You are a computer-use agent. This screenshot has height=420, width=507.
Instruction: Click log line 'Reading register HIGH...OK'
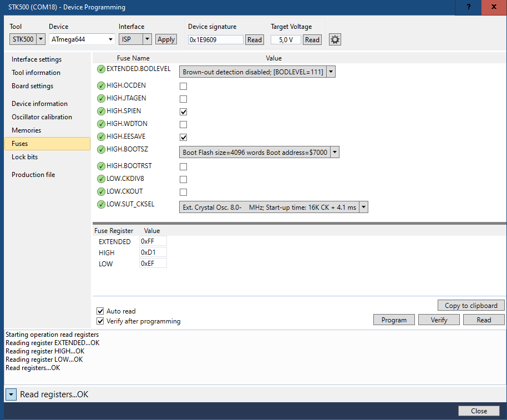click(x=45, y=351)
